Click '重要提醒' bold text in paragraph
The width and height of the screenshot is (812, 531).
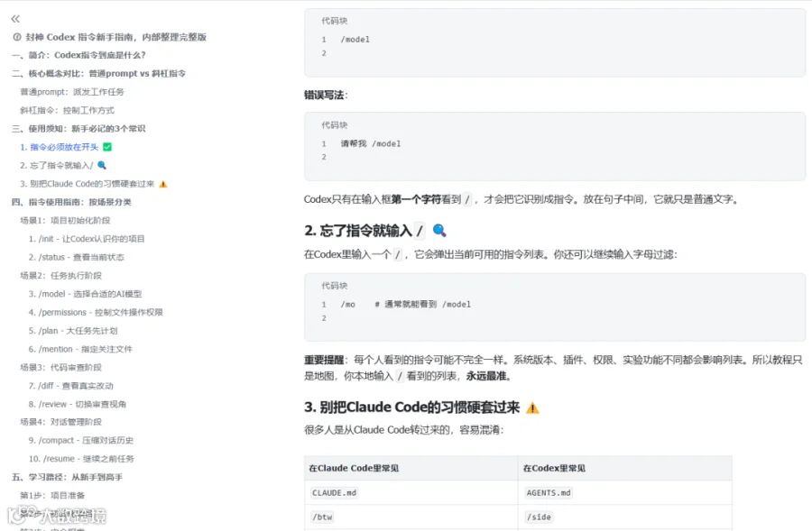click(x=324, y=361)
